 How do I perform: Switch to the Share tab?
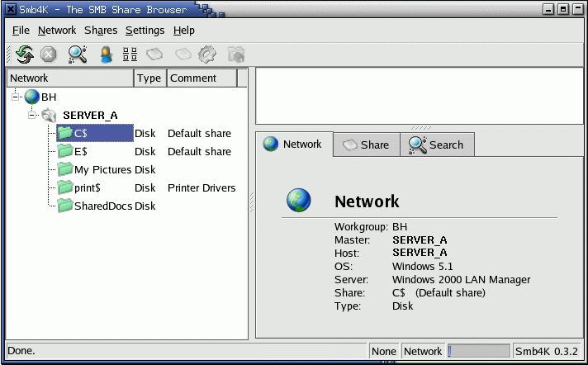366,145
